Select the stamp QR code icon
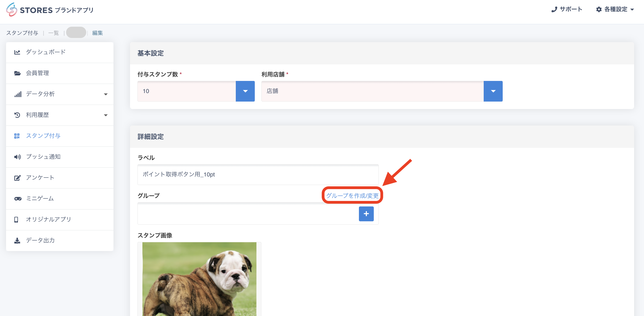Screen dimensions: 644x316 tap(17, 136)
